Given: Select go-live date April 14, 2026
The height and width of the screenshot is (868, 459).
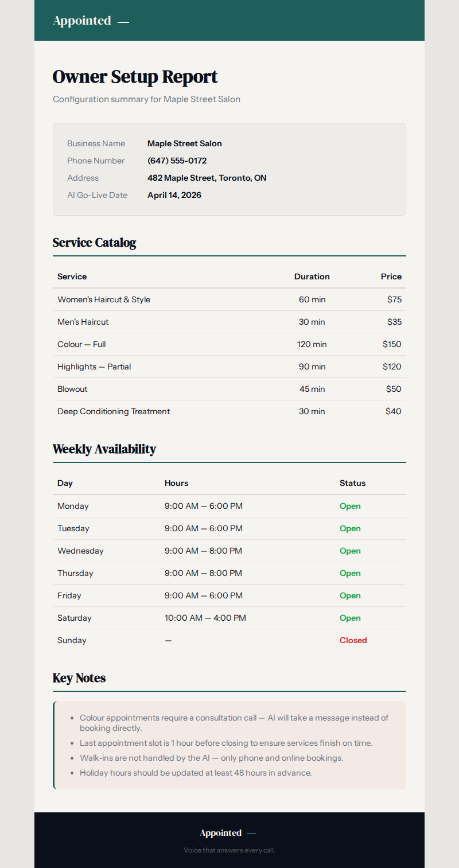Looking at the screenshot, I should [174, 195].
